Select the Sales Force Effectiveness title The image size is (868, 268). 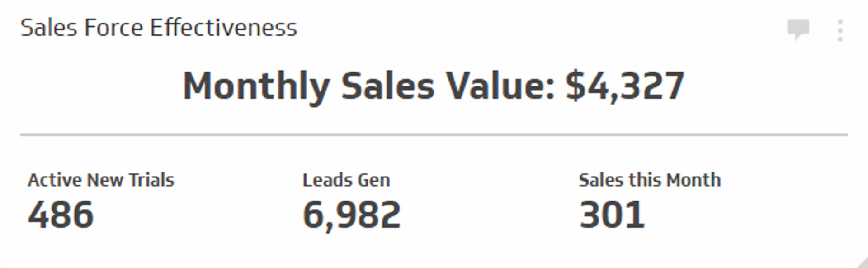click(x=159, y=27)
